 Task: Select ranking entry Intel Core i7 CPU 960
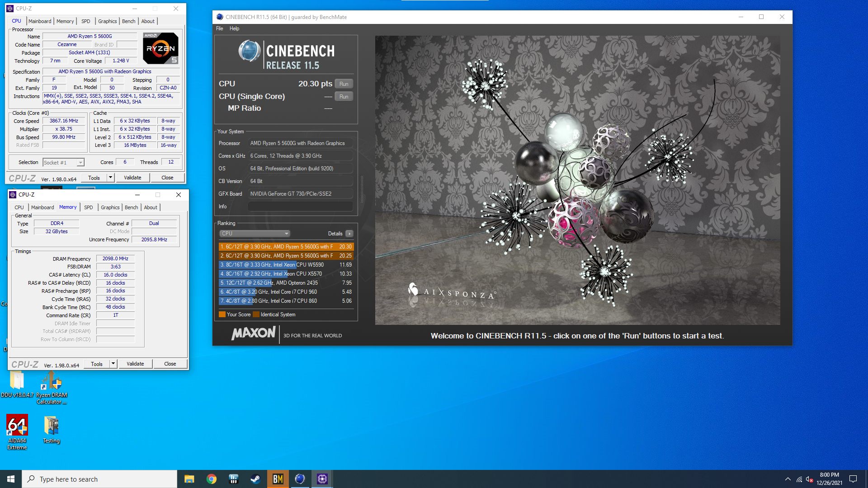[x=286, y=292]
